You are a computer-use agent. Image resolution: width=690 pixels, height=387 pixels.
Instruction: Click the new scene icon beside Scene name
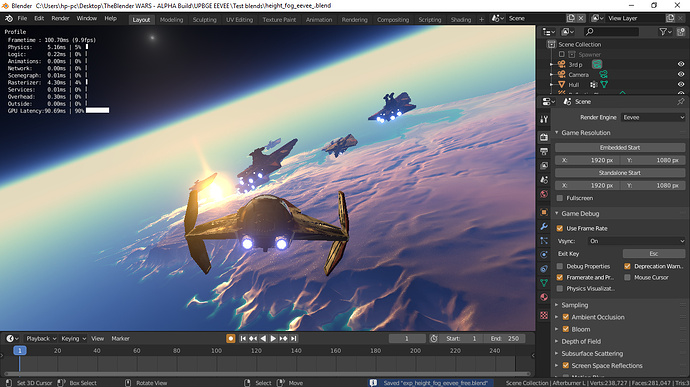[x=571, y=18]
